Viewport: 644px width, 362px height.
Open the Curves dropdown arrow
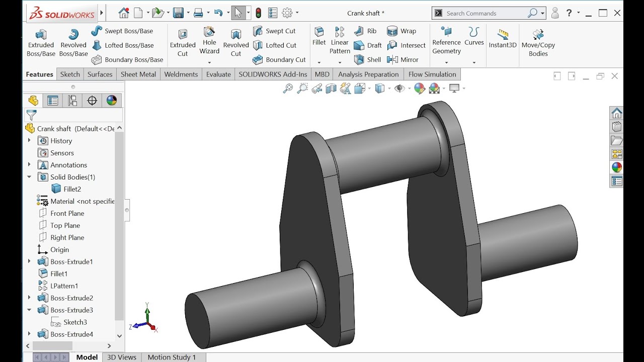pos(474,63)
